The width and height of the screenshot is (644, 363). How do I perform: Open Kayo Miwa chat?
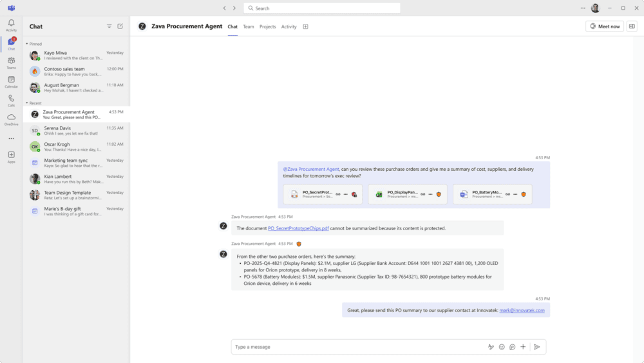click(77, 55)
